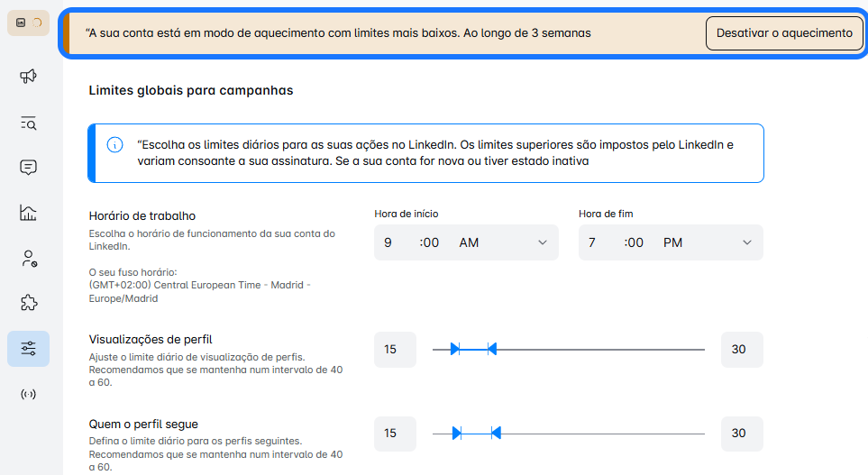
Task: Click the info icon in the blue notice
Action: point(114,145)
